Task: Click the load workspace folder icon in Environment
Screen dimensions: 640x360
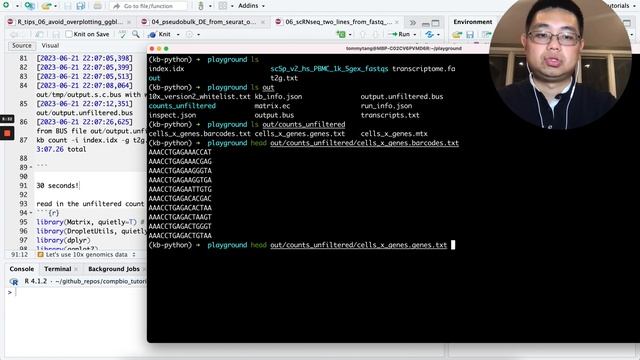Action: (x=457, y=35)
